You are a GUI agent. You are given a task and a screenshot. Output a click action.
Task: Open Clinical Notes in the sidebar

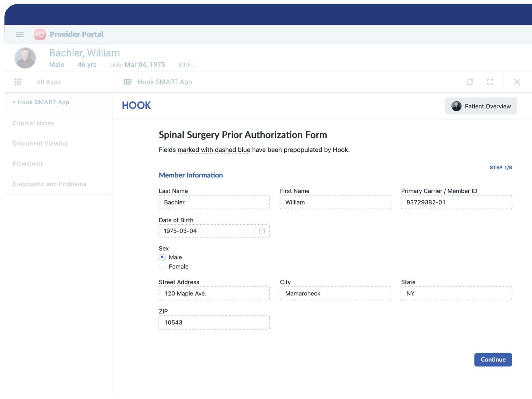coord(34,123)
